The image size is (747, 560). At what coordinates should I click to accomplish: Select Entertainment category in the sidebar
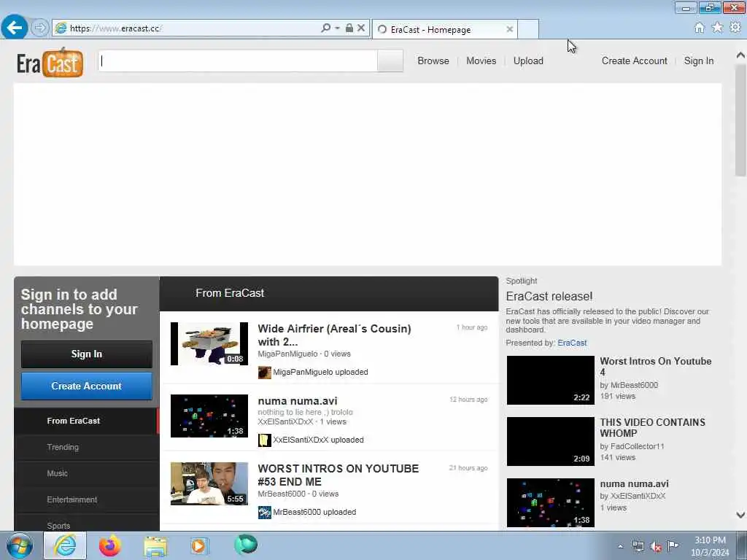pyautogui.click(x=87, y=499)
